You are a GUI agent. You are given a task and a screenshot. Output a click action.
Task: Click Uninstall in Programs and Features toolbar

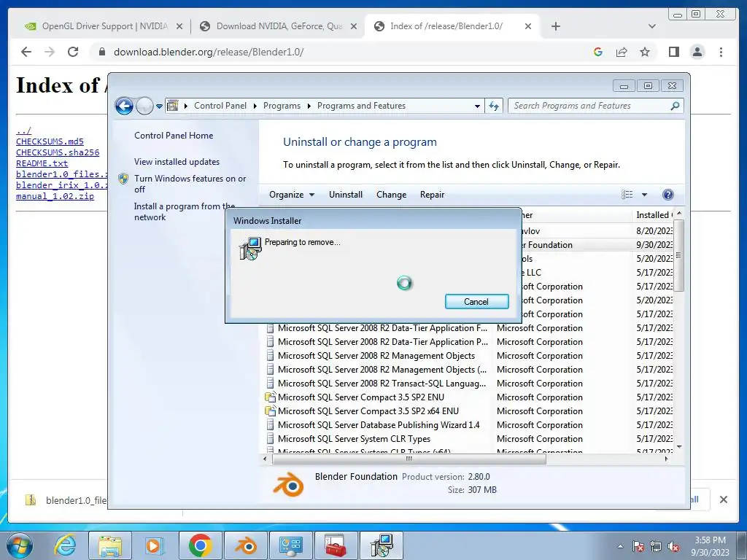(x=345, y=194)
